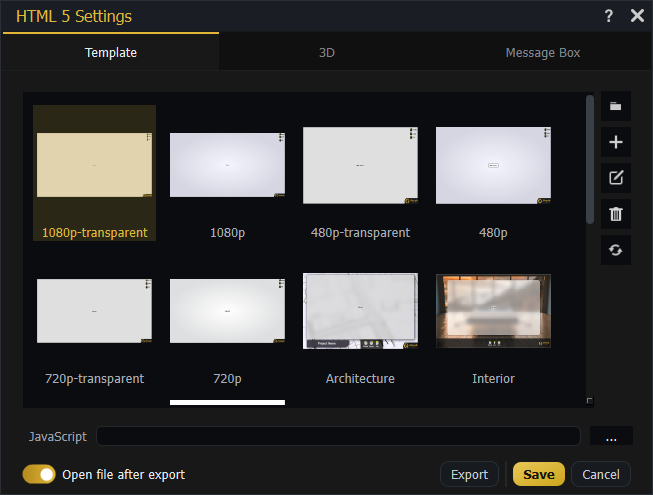This screenshot has height=495, width=653.
Task: Add a new template with the plus icon
Action: pos(616,142)
